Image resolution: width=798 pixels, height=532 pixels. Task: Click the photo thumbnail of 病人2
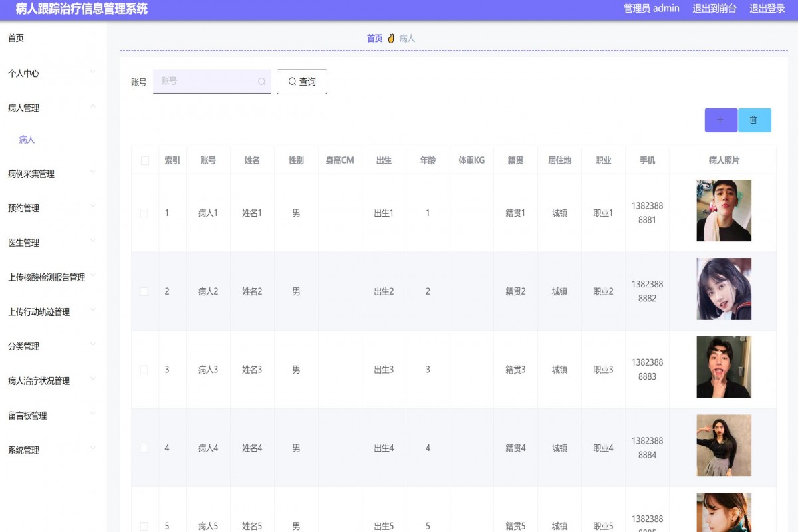pyautogui.click(x=724, y=289)
